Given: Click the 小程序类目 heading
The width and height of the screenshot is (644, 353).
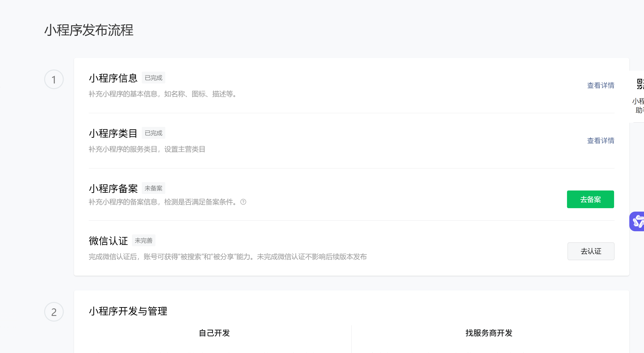Looking at the screenshot, I should tap(113, 133).
